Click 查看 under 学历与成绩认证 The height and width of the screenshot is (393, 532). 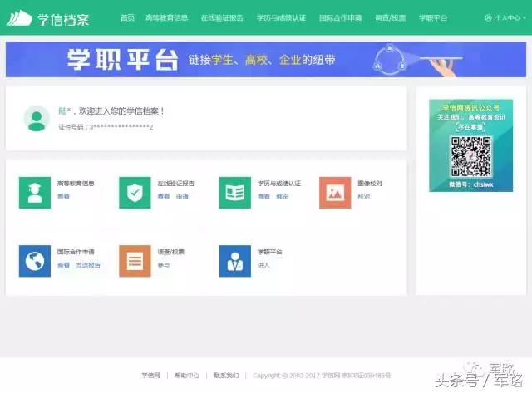[264, 196]
